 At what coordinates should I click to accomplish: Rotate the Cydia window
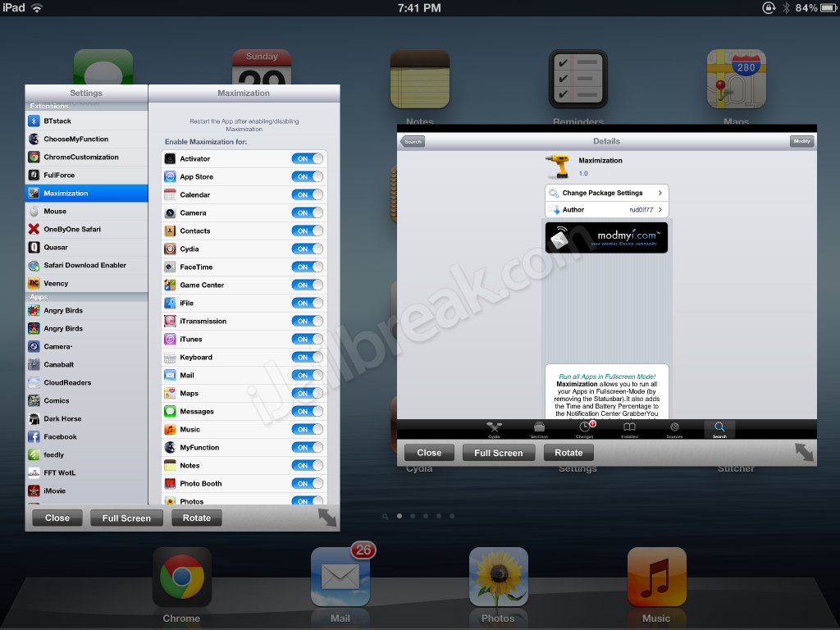568,453
